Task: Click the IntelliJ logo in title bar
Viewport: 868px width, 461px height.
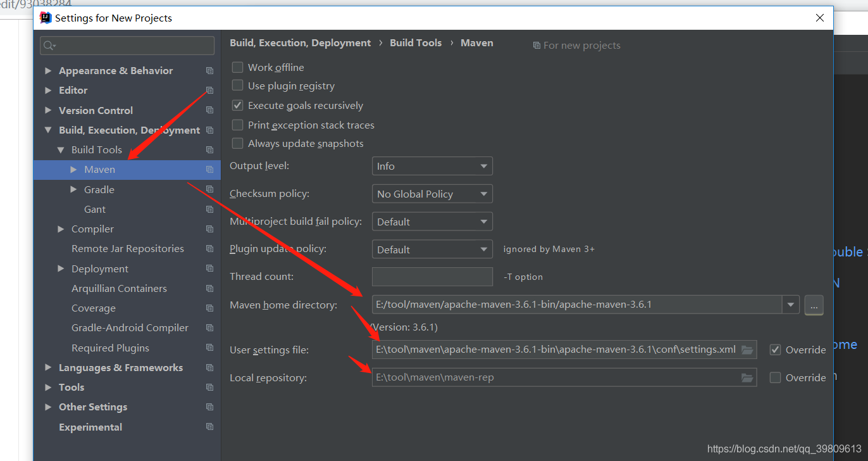Action: (46, 18)
